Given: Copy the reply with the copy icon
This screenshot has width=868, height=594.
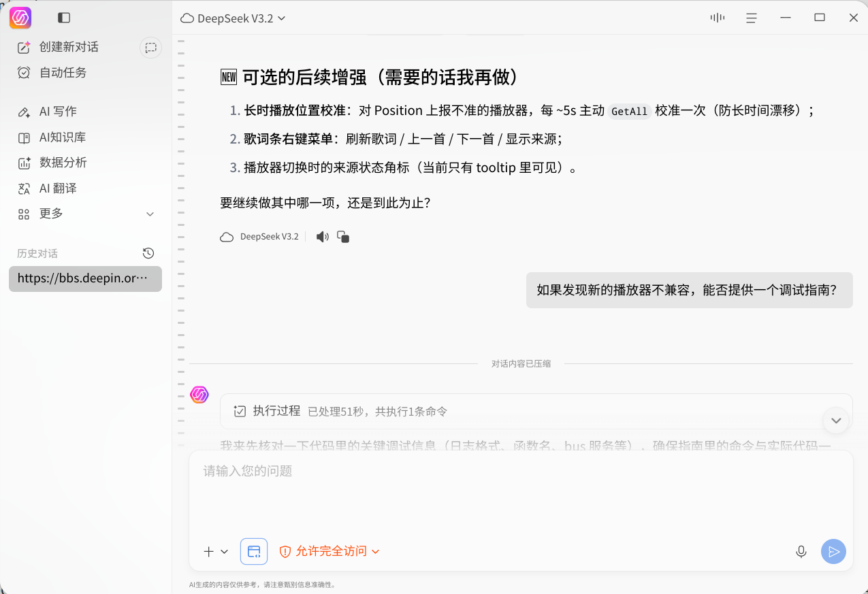Looking at the screenshot, I should (x=343, y=237).
